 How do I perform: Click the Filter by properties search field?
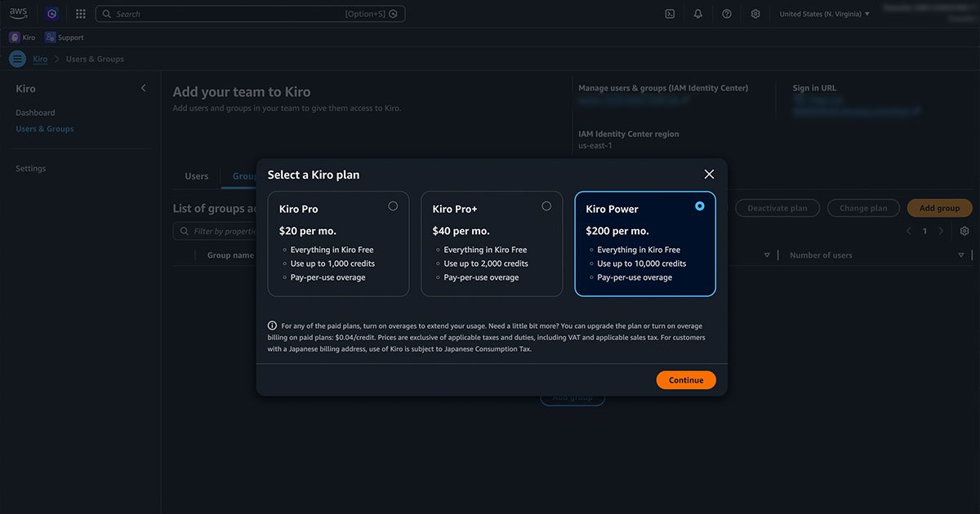point(215,232)
